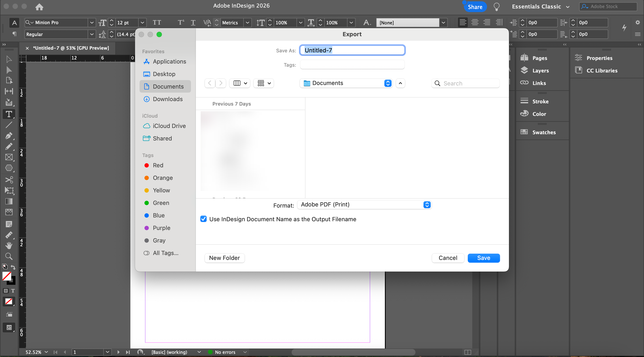Image resolution: width=644 pixels, height=357 pixels.
Task: Click the Save As filename field
Action: click(352, 50)
